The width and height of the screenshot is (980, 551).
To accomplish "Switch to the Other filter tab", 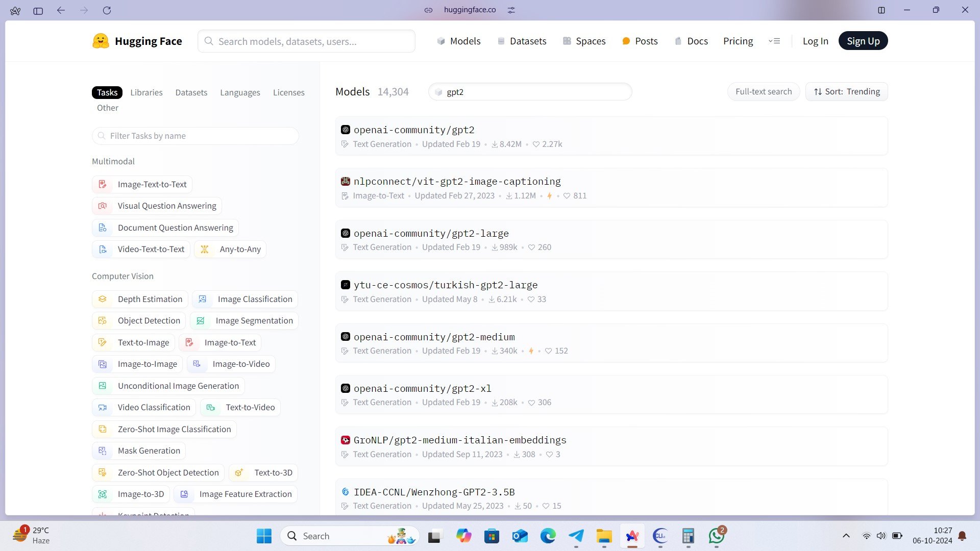I will [108, 108].
